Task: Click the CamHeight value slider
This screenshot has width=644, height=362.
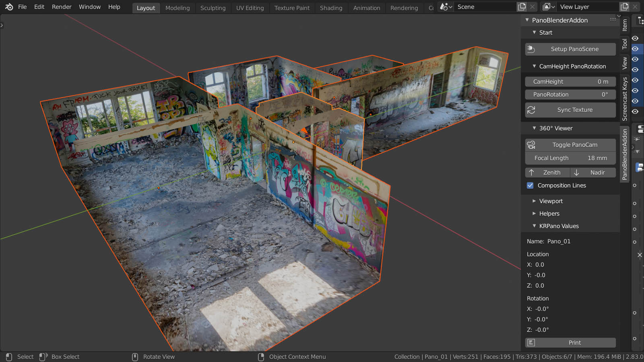Action: tap(570, 82)
